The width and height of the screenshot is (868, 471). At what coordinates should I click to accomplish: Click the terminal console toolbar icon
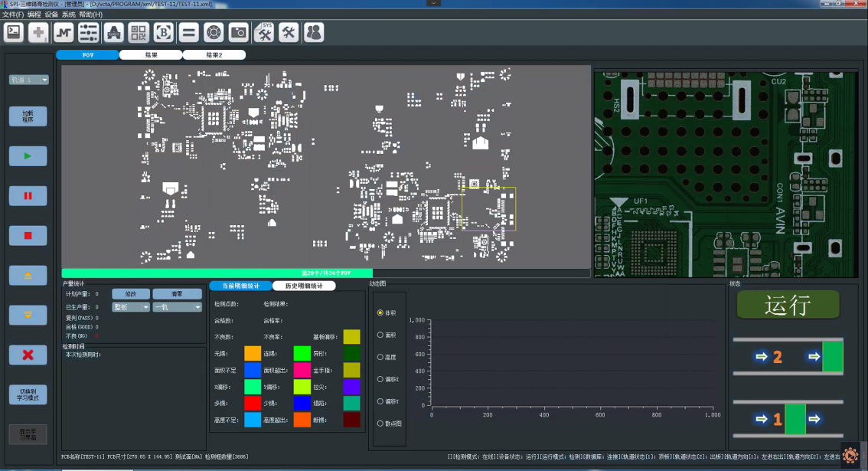tap(14, 32)
